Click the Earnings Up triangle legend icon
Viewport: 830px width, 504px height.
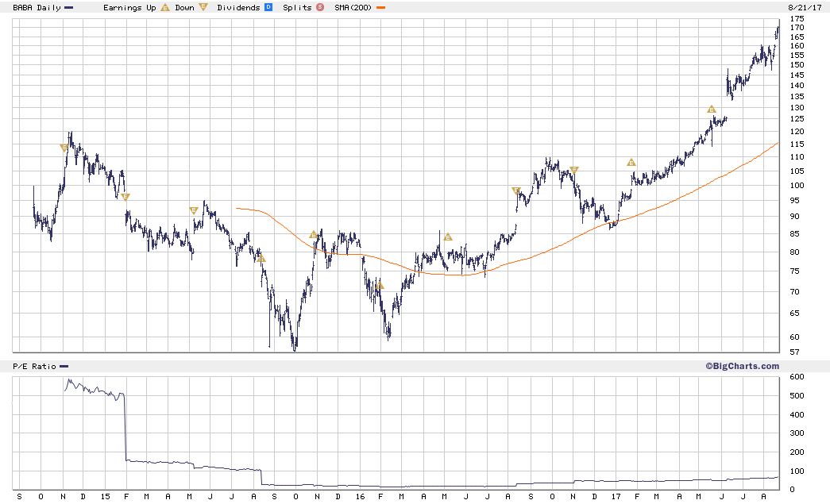click(x=165, y=7)
